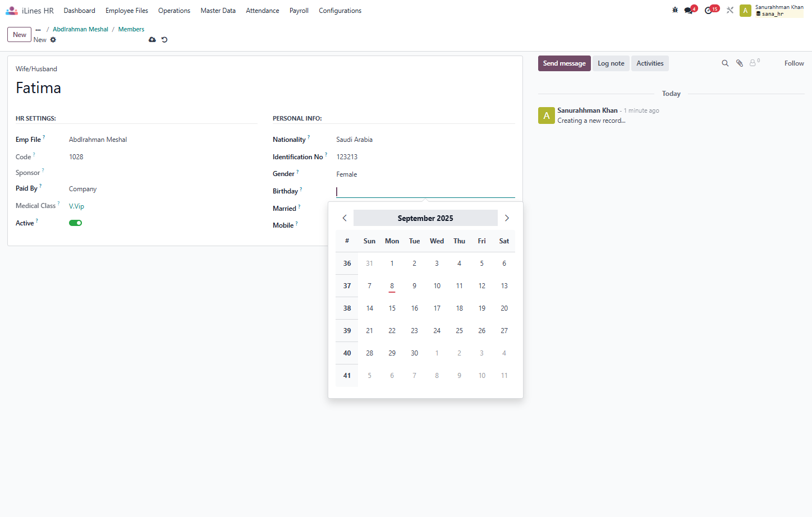Screen dimensions: 812x517
Task: Toggle the Active switch off
Action: pos(76,223)
